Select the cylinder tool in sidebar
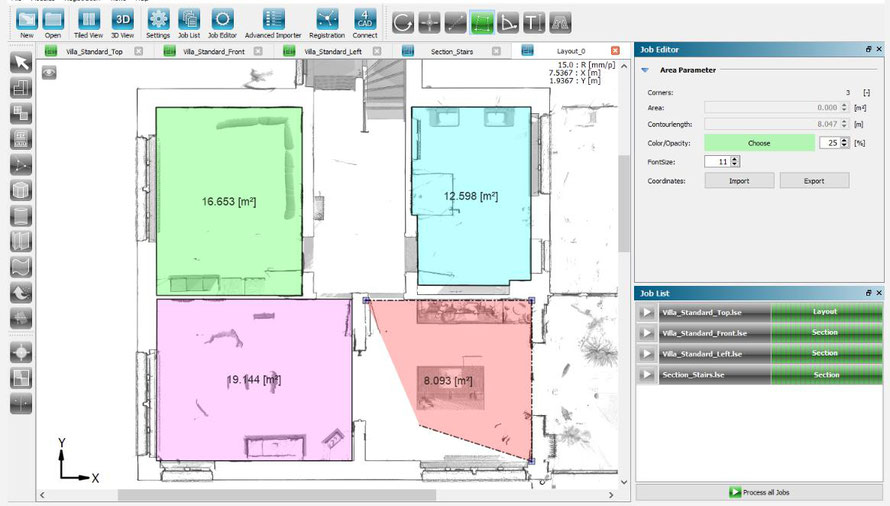 [x=21, y=216]
